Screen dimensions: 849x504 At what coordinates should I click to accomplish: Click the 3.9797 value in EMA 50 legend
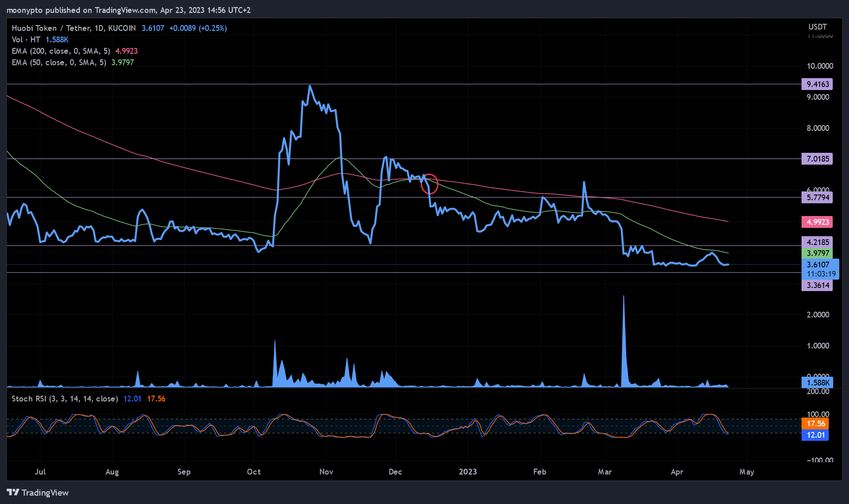(123, 62)
